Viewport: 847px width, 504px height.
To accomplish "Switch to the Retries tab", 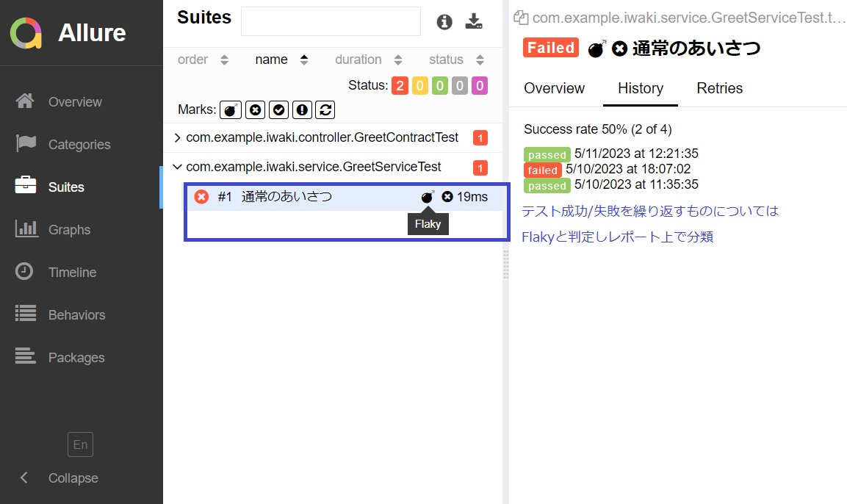I will pos(719,88).
